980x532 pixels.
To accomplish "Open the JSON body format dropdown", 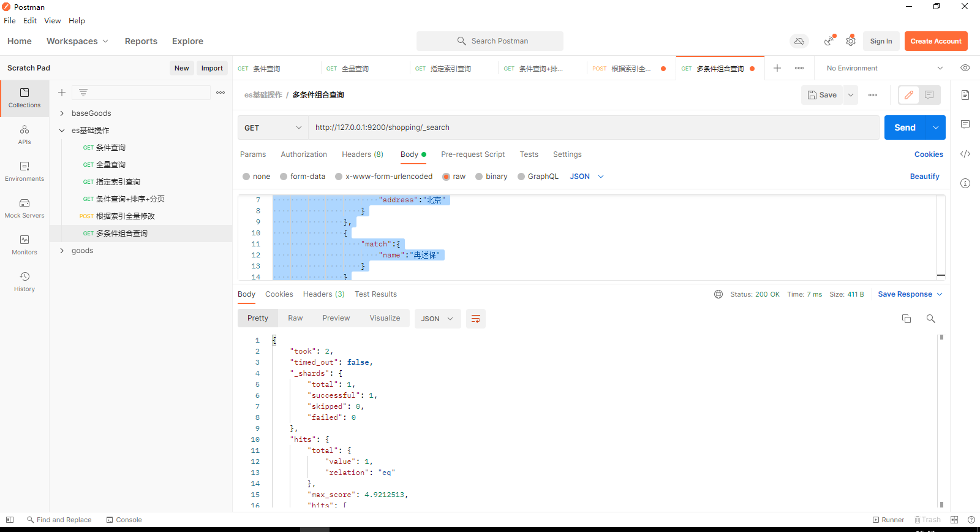I will pyautogui.click(x=587, y=177).
